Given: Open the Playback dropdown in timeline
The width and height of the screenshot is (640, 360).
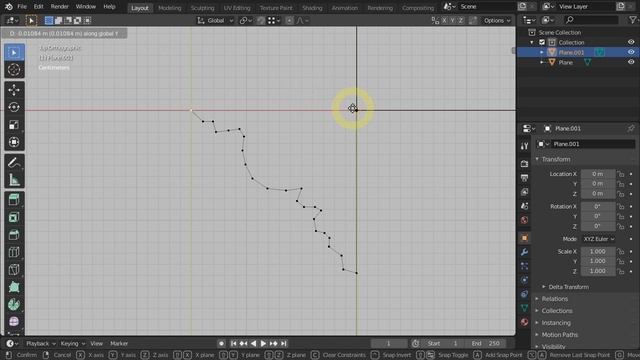Looking at the screenshot, I should coord(40,344).
